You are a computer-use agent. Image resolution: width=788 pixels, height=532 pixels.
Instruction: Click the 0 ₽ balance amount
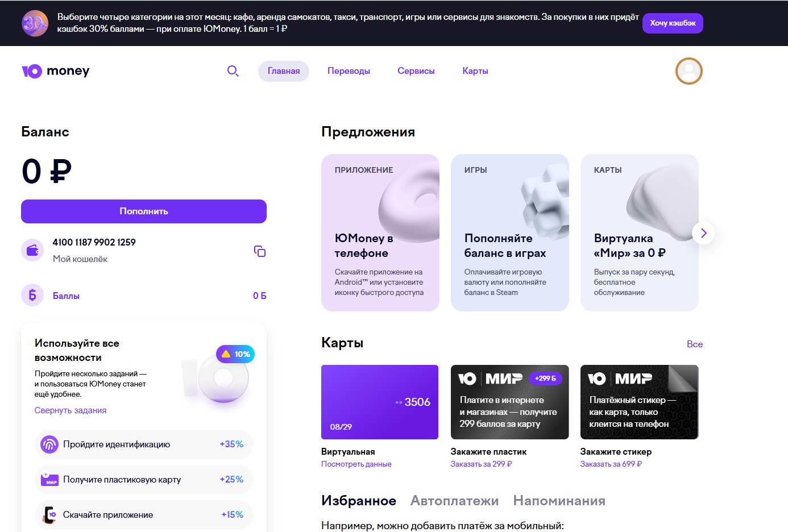tap(47, 171)
